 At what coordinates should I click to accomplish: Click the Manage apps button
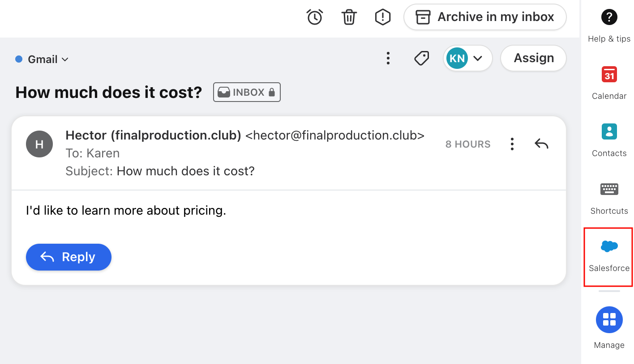[609, 327]
